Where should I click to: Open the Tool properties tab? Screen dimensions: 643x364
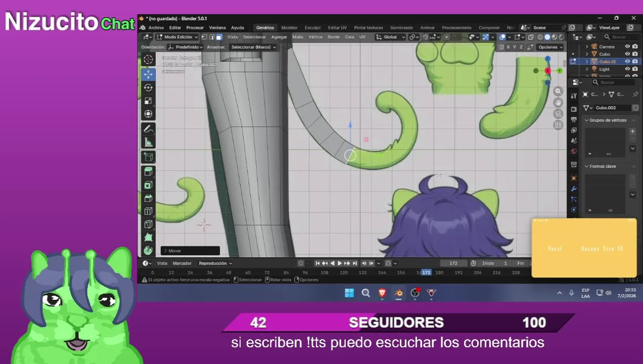click(x=574, y=96)
